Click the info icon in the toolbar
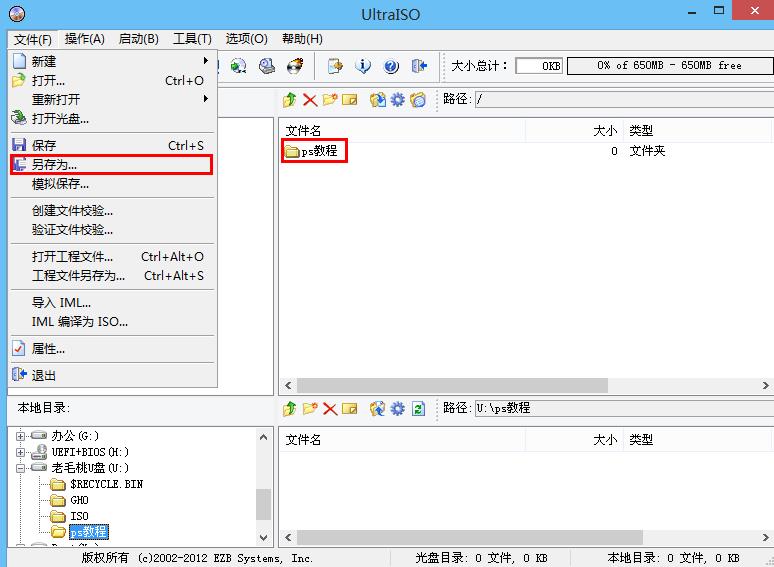 pyautogui.click(x=364, y=66)
